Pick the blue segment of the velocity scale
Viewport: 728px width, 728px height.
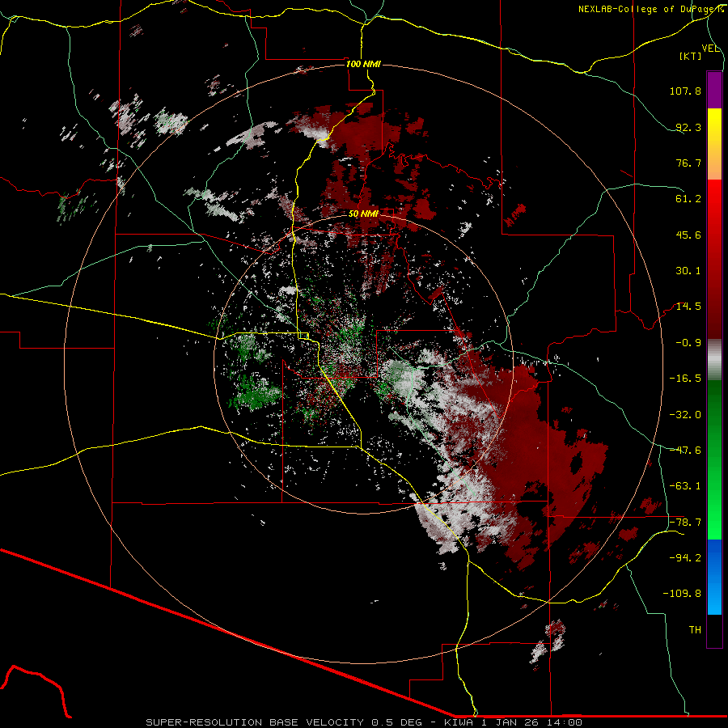click(x=714, y=577)
